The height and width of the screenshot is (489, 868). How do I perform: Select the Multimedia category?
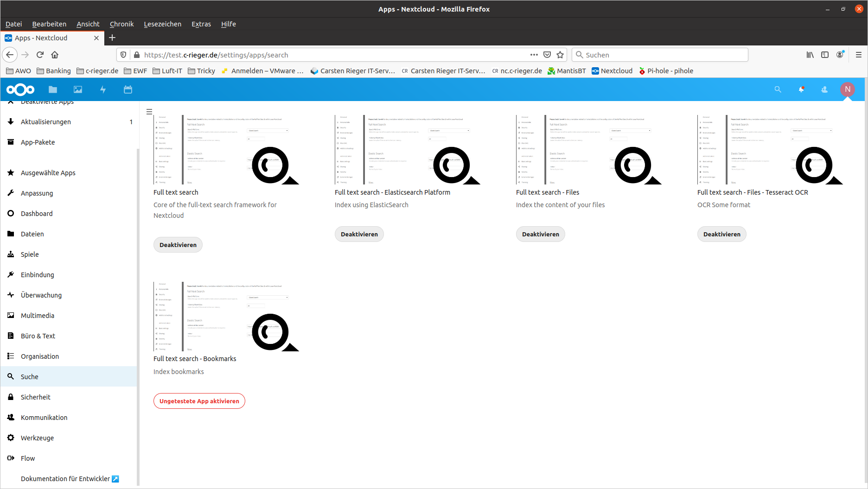[70, 316]
